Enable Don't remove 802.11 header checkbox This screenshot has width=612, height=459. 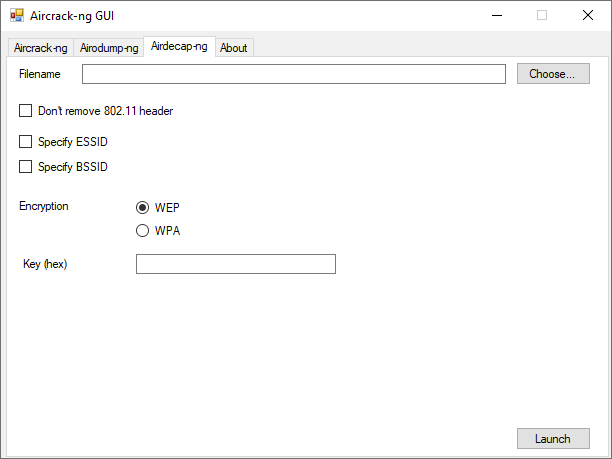click(x=25, y=111)
